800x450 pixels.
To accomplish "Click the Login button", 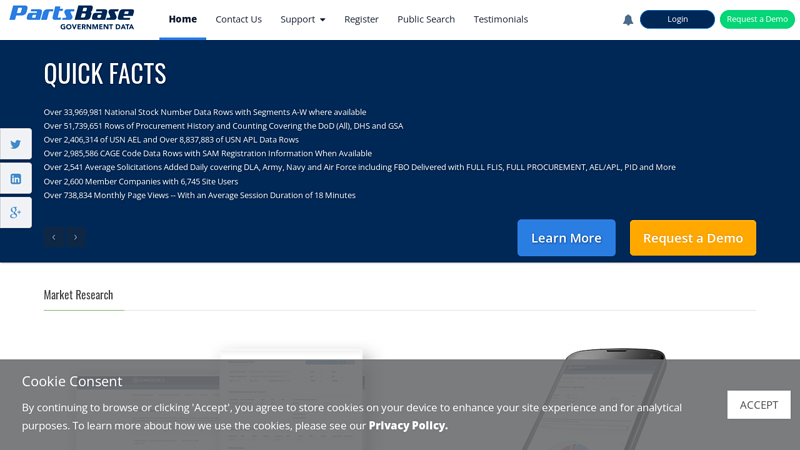I will [677, 19].
